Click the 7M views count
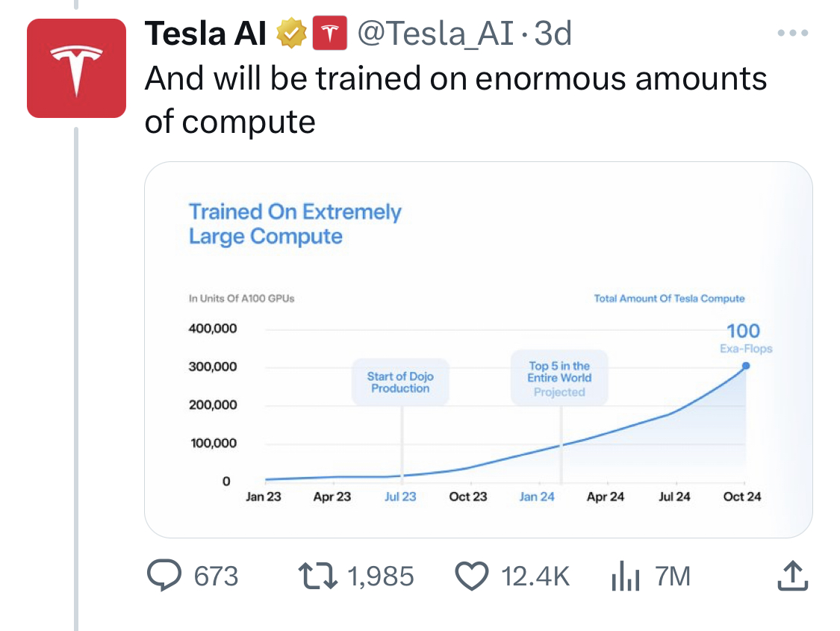Image resolution: width=840 pixels, height=631 pixels. (x=672, y=576)
